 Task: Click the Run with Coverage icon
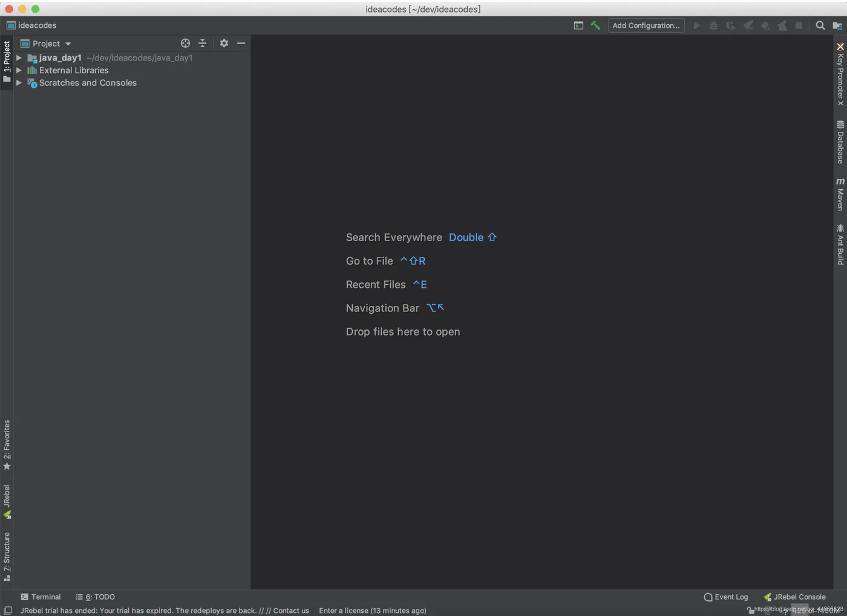point(731,25)
